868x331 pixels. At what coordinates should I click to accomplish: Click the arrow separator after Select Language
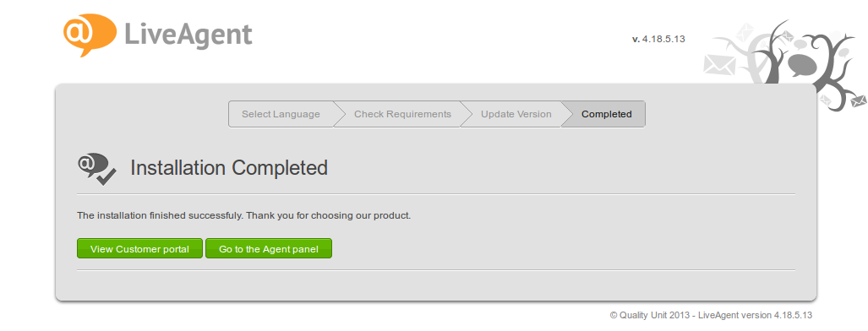click(x=339, y=114)
